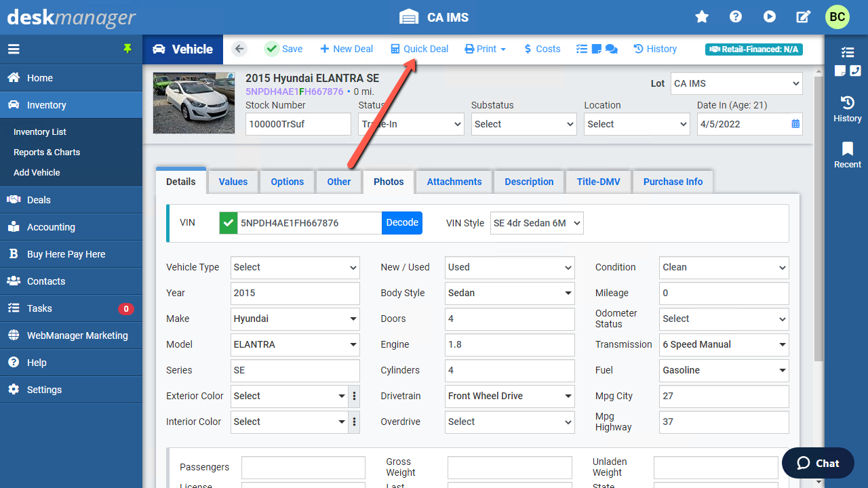Go back using the left arrow button
The height and width of the screenshot is (488, 868).
239,49
